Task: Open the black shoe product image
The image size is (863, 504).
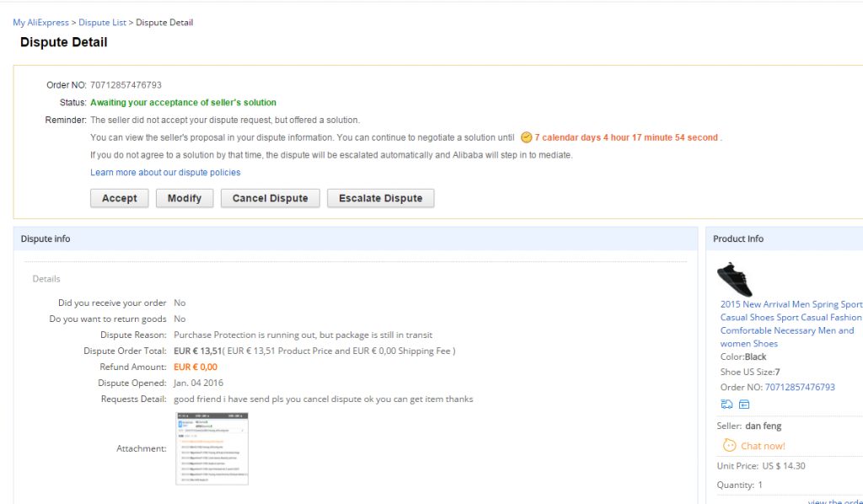Action: [734, 280]
